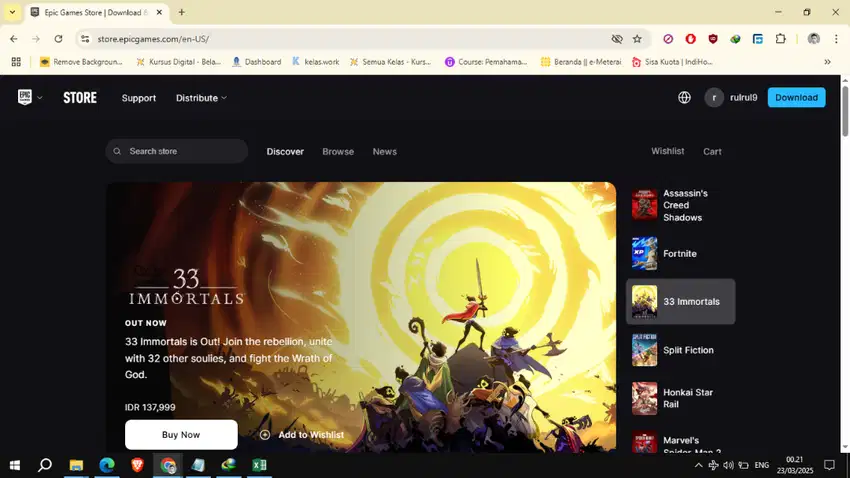Expand the hidden bookmarks chevron
This screenshot has width=850, height=478.
[x=827, y=62]
